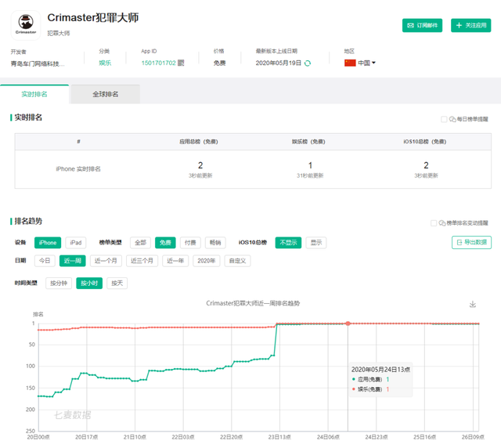This screenshot has height=448, width=501.
Task: Enable the 每日榜单提醒 checkbox
Action: click(444, 119)
